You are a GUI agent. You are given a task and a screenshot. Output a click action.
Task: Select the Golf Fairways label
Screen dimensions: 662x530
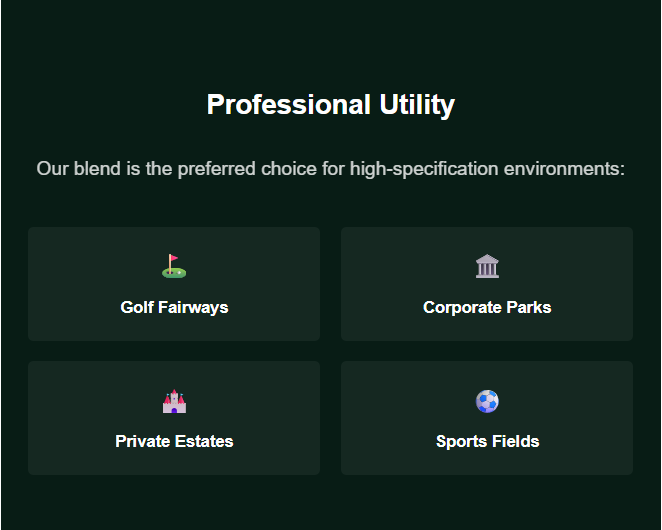coord(174,307)
